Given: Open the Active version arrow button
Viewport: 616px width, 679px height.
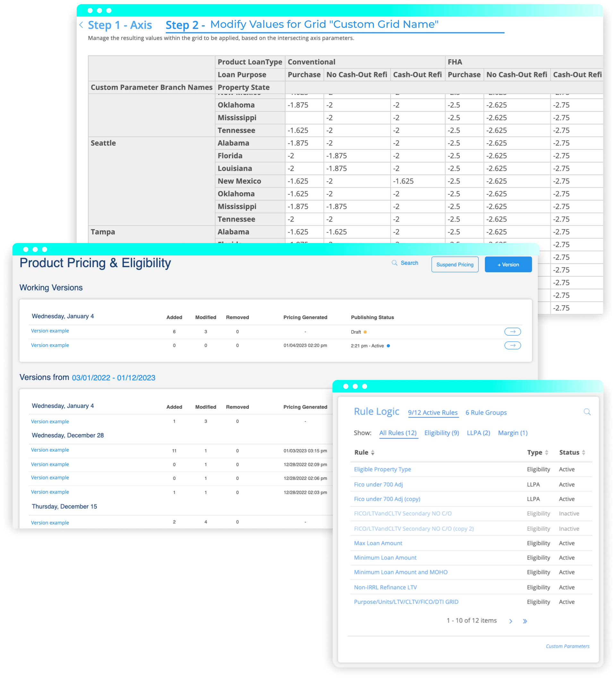Looking at the screenshot, I should coord(512,346).
